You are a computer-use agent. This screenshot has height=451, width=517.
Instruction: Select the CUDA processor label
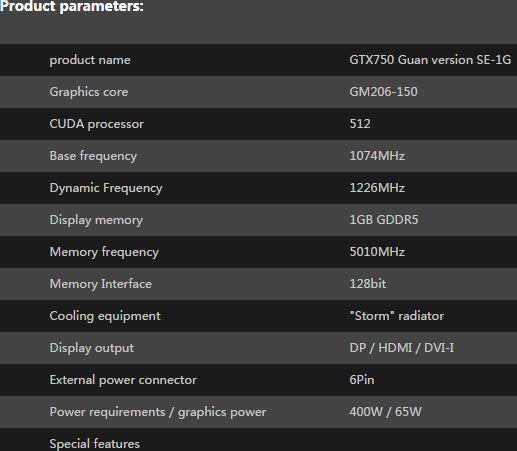(x=97, y=124)
